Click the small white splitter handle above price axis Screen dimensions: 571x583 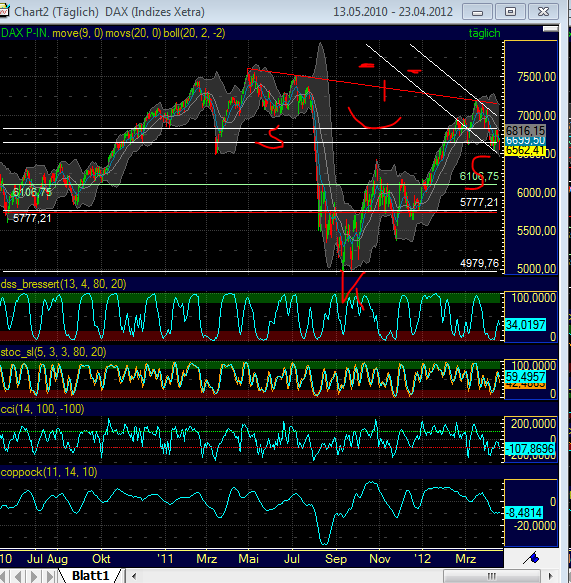pyautogui.click(x=551, y=29)
